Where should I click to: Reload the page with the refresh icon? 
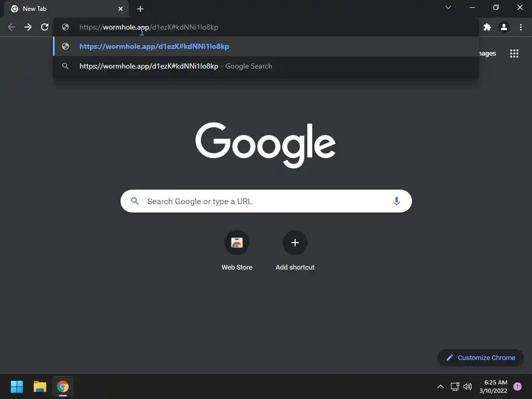tap(45, 27)
